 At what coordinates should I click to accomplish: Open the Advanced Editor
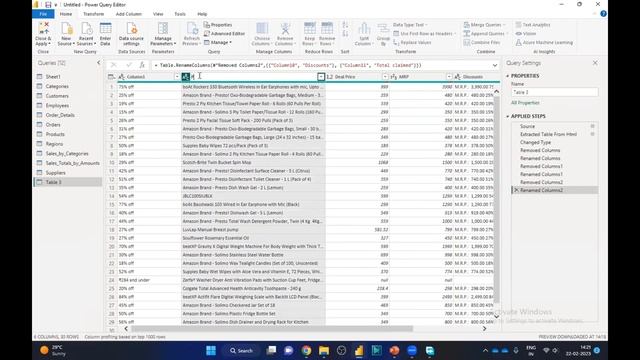pyautogui.click(x=224, y=33)
